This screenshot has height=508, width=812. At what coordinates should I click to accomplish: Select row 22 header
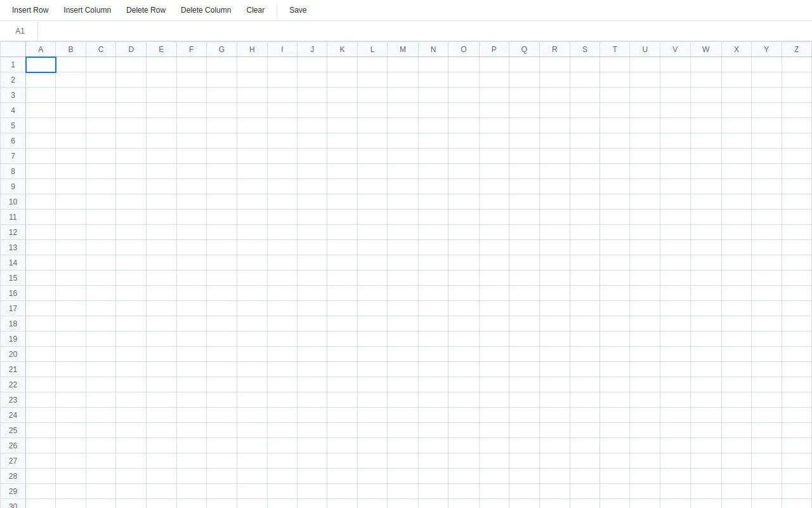[13, 385]
